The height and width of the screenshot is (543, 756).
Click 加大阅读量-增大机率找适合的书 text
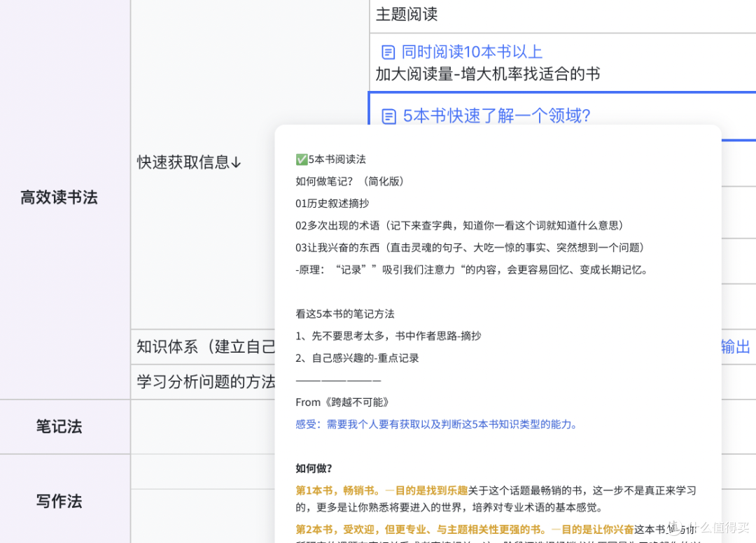(x=488, y=74)
